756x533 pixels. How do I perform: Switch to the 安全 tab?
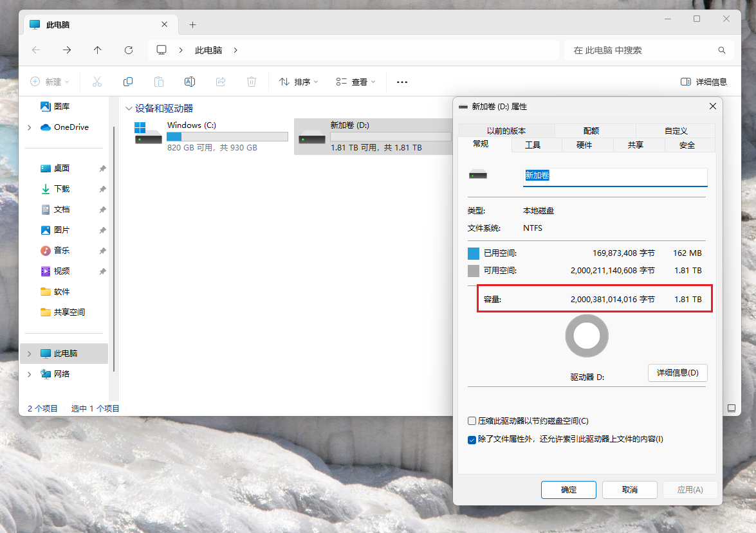687,145
